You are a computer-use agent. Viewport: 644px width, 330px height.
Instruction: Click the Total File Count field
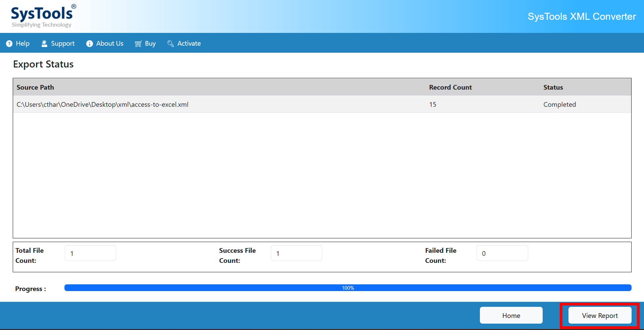pos(90,253)
